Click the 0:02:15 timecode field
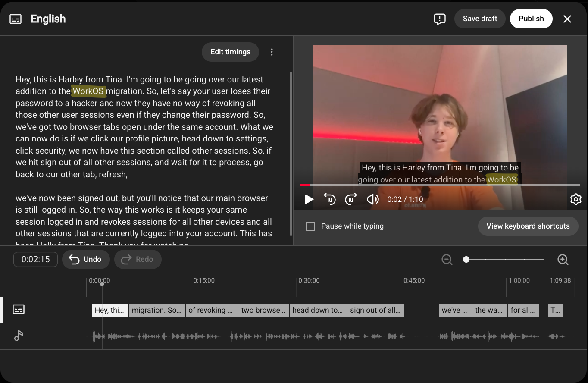Image resolution: width=588 pixels, height=383 pixels. [x=35, y=259]
